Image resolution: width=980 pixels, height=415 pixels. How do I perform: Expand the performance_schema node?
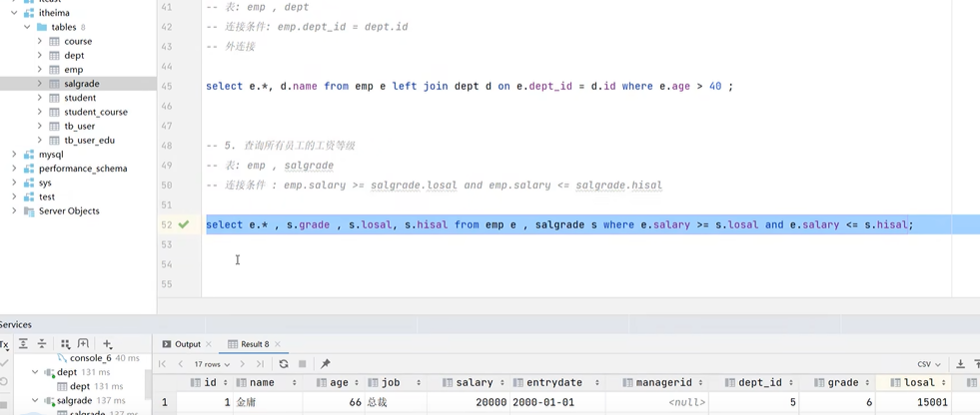point(14,168)
